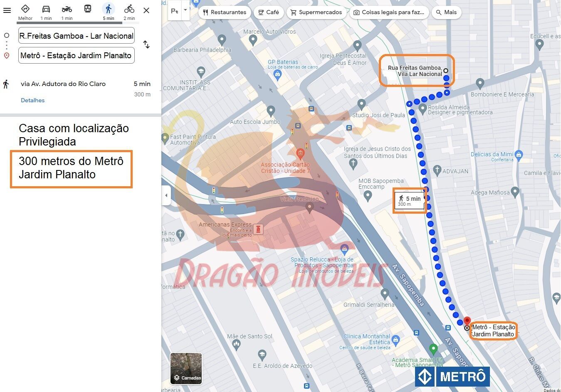Select the Melhor best-route mode
The image size is (561, 392).
click(x=25, y=9)
